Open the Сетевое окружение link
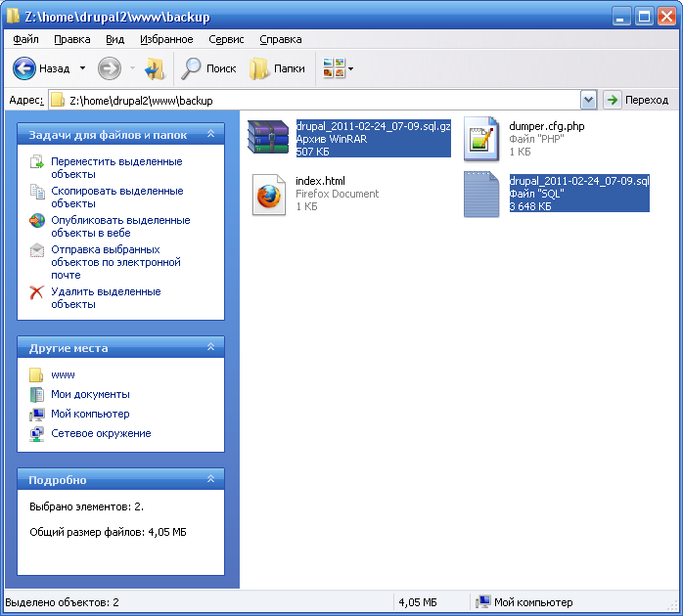Viewport: 683px width, 616px height. point(101,433)
